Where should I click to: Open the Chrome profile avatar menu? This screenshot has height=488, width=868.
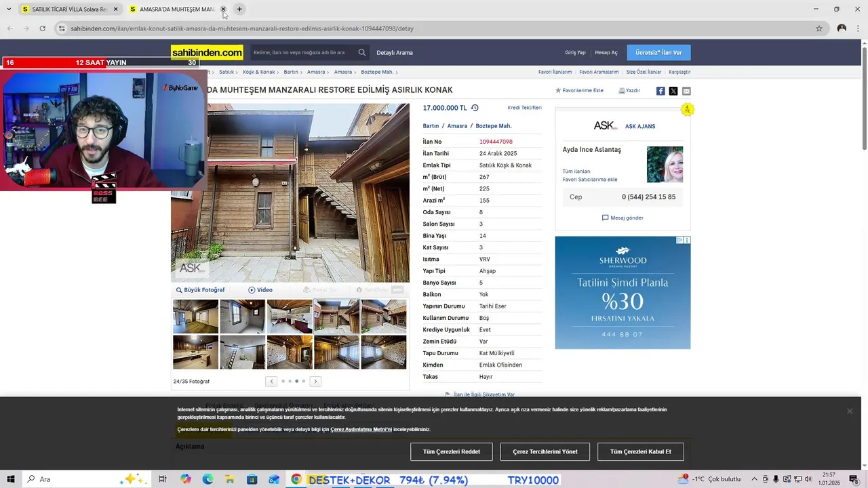coord(842,28)
